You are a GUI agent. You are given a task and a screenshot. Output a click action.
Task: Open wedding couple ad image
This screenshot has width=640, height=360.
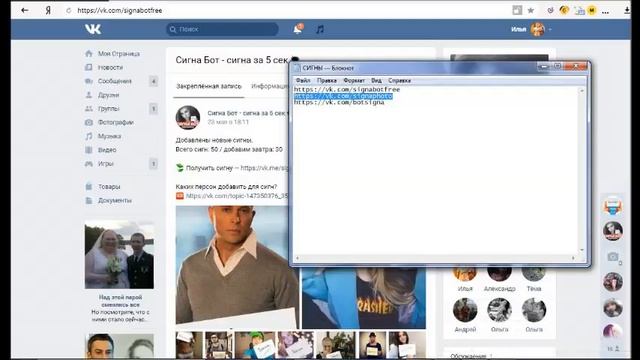coord(119,256)
